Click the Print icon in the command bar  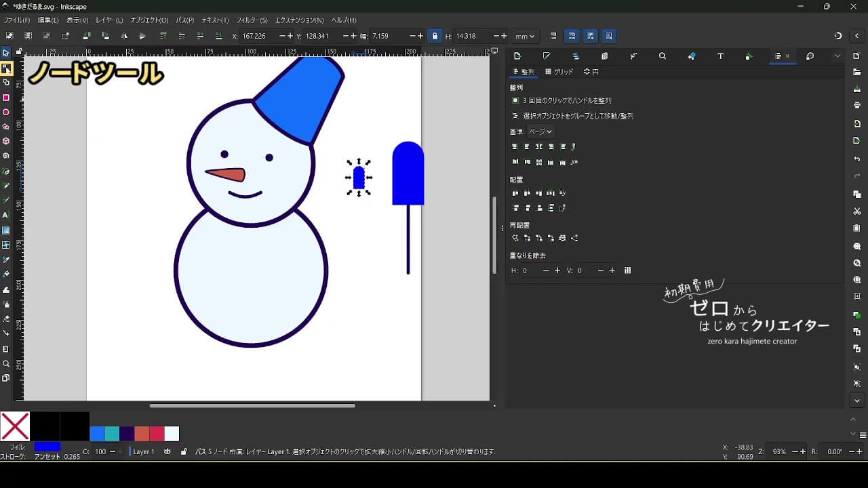[857, 105]
